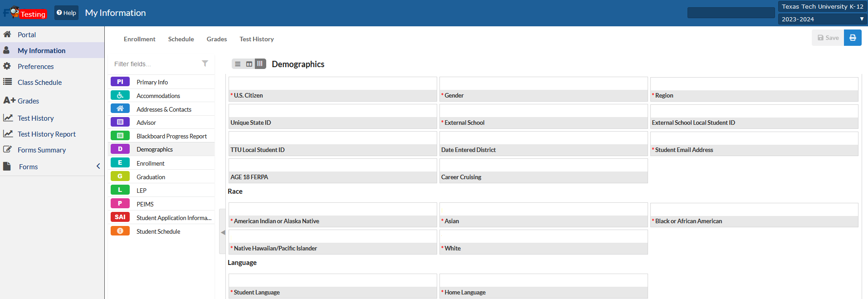Open the 2023-2024 school year dropdown
868x299 pixels.
click(x=822, y=19)
